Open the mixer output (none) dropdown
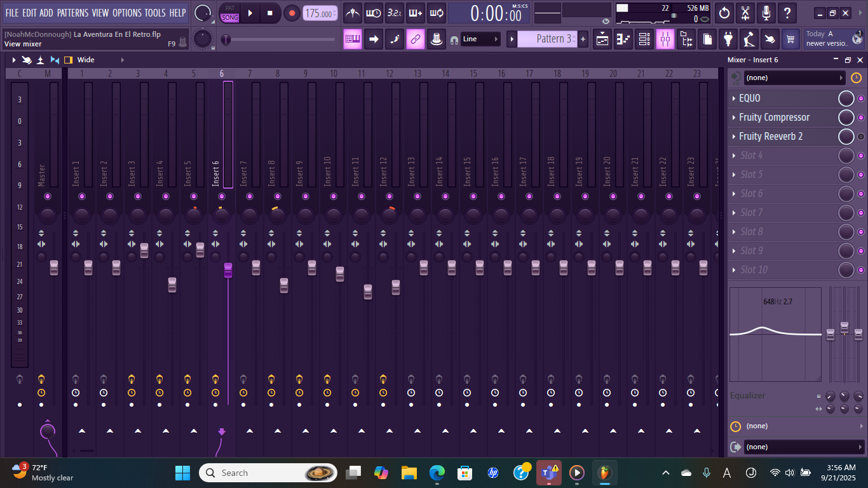The width and height of the screenshot is (868, 488). (x=804, y=447)
